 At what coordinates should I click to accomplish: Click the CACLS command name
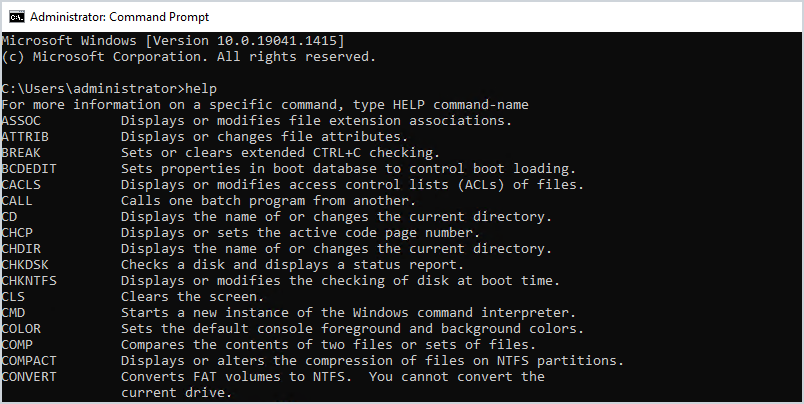coord(22,184)
